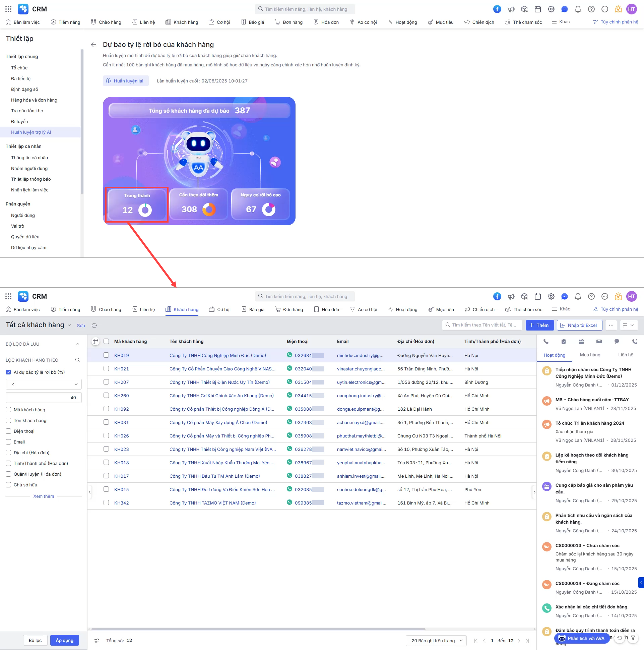Click the search icon beside LỌC KHÁCH HÀNG THEO
Viewport: 644px width, 650px height.
78,360
